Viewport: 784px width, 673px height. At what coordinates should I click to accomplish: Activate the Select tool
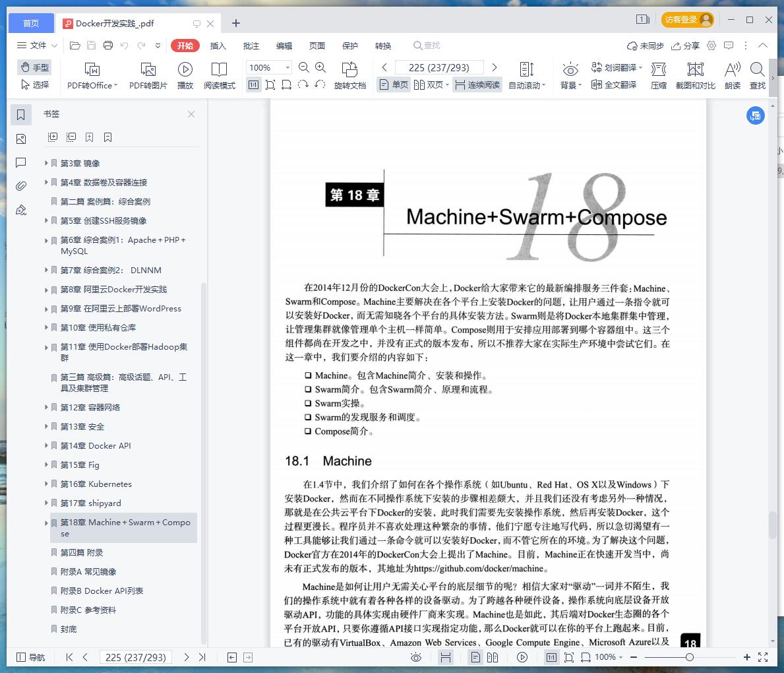35,84
